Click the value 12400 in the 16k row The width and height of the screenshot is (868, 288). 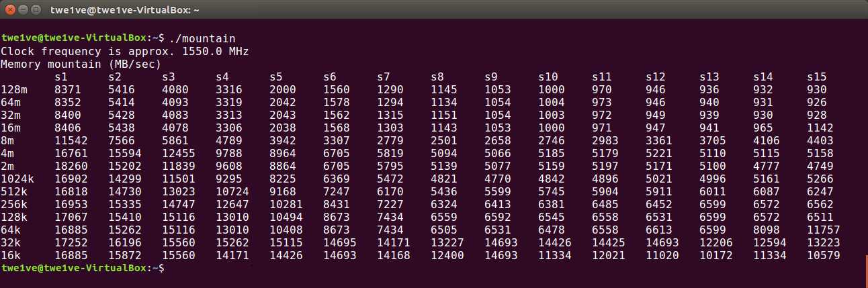pos(447,255)
